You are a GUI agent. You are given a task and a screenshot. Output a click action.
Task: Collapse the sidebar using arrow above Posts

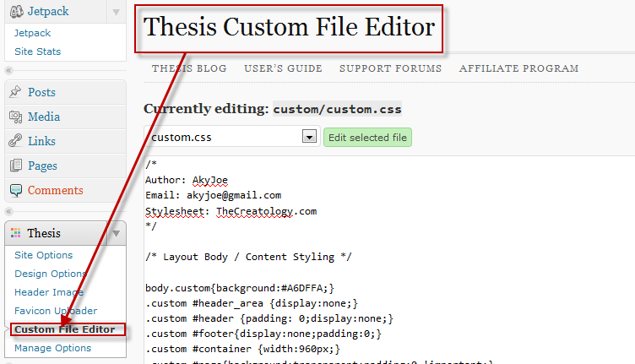click(x=9, y=70)
